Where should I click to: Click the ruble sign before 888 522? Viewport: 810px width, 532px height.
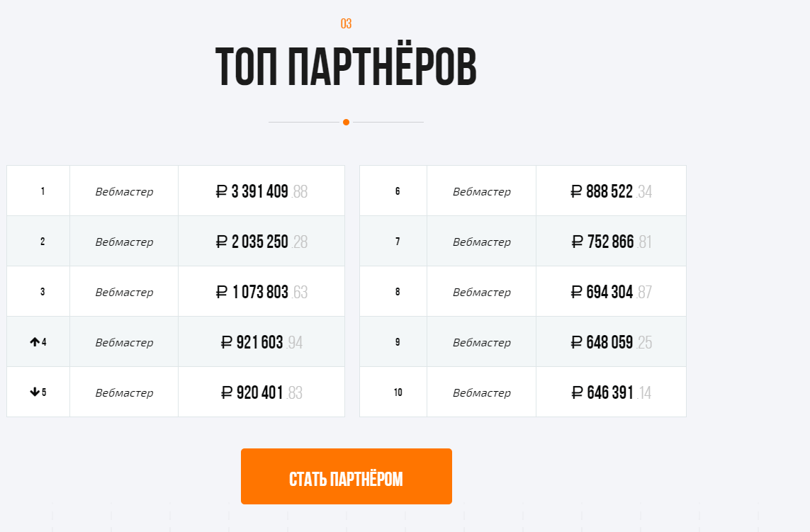pos(577,192)
